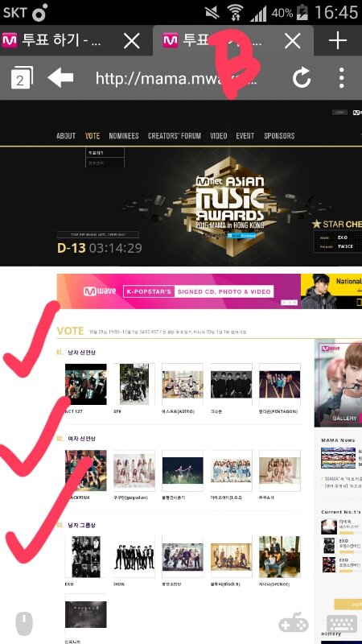
Task: Open the browser three-dot overflow menu
Action: [x=341, y=77]
